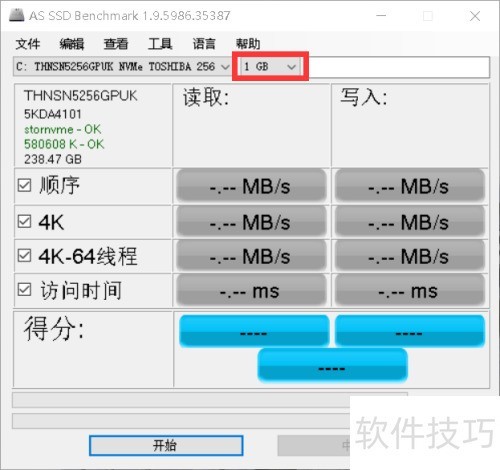Image resolution: width=500 pixels, height=470 pixels.
Task: Uncheck the 访问时间 access time checkbox
Action: (24, 290)
